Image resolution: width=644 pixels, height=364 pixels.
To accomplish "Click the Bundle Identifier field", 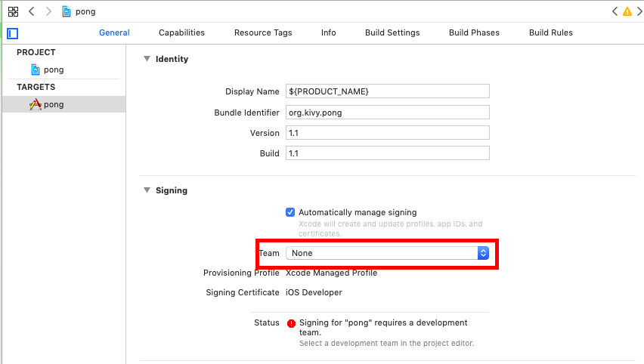I will click(388, 112).
